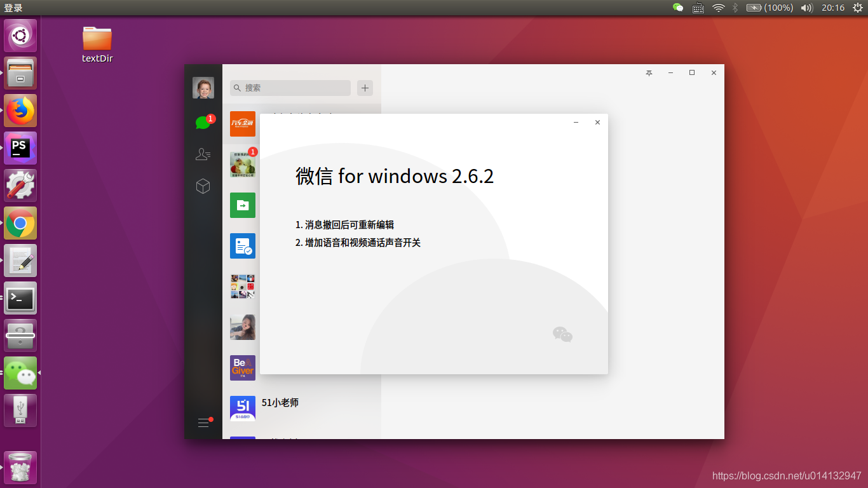Click the 微信 for windows 2.6.2 heading

[x=395, y=176]
